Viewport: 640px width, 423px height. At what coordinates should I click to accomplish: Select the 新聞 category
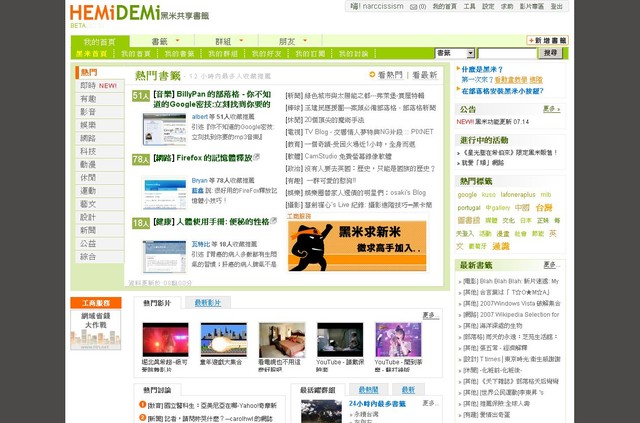(x=100, y=230)
